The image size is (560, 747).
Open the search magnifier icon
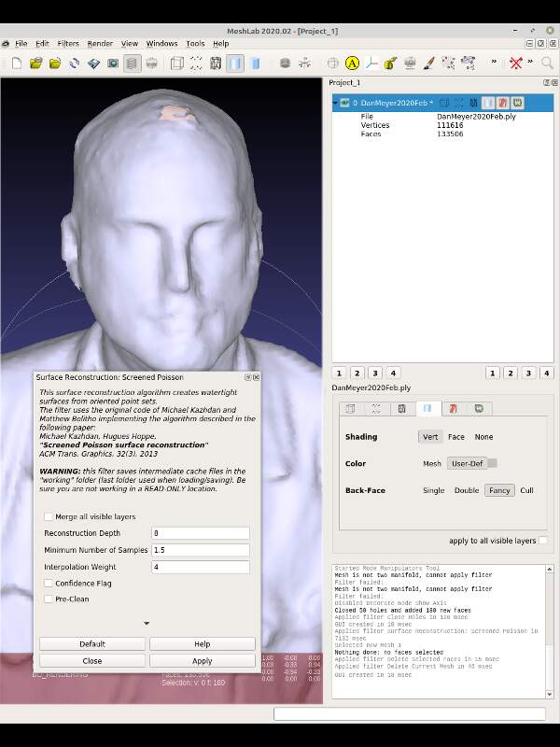[547, 63]
